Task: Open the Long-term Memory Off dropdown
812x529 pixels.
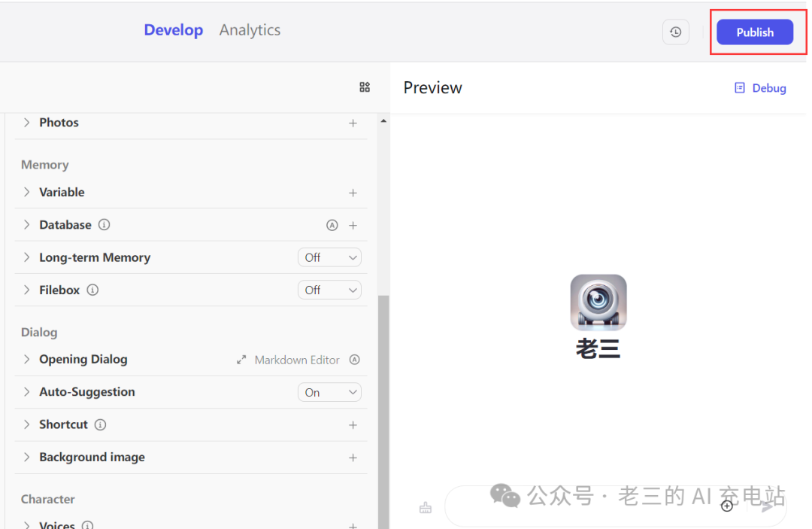Action: click(x=329, y=257)
